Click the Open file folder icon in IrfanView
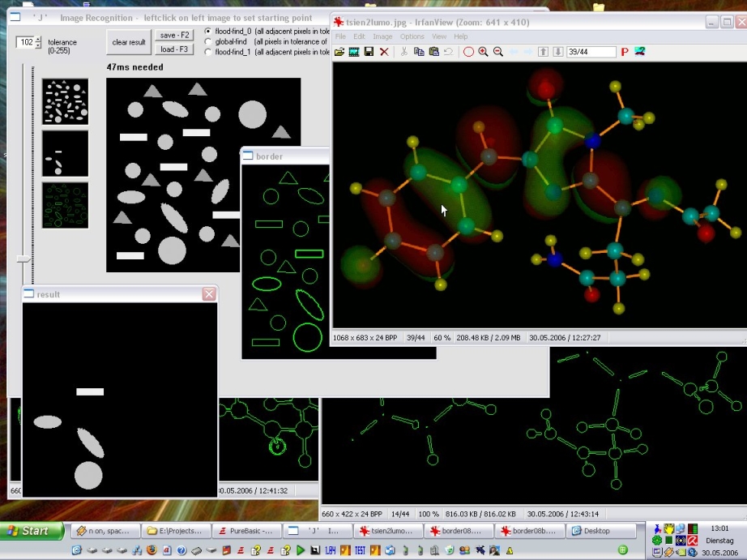The width and height of the screenshot is (747, 560). 339,52
